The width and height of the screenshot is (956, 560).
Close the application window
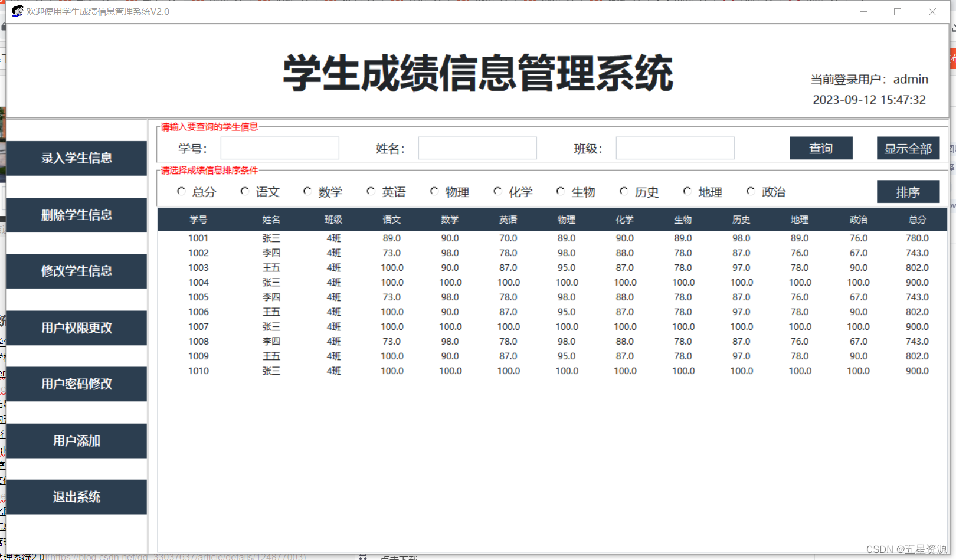(932, 12)
